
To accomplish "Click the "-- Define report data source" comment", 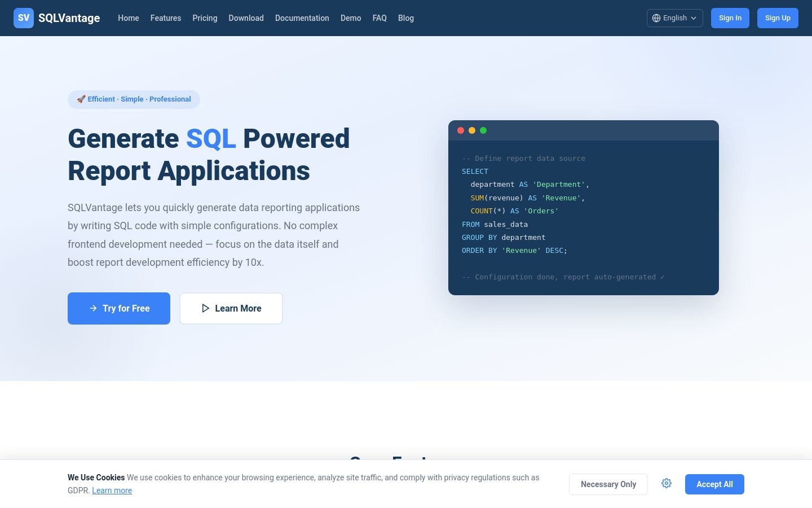I will [x=523, y=159].
